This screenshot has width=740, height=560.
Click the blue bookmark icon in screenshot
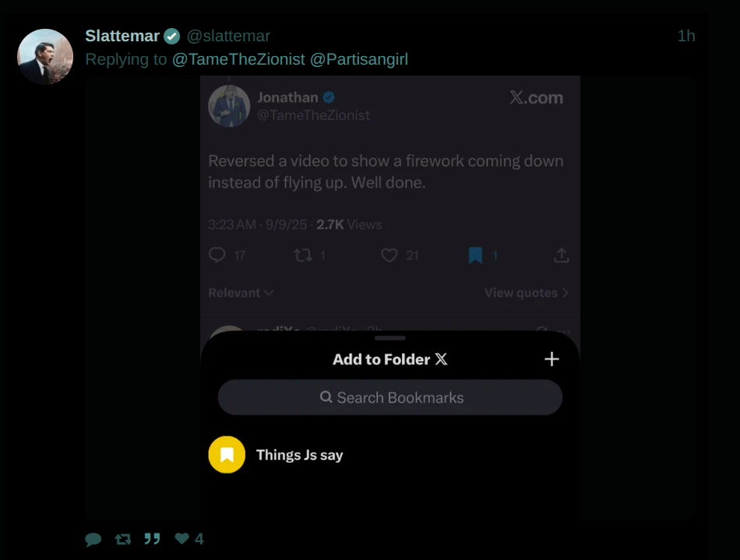tap(475, 255)
